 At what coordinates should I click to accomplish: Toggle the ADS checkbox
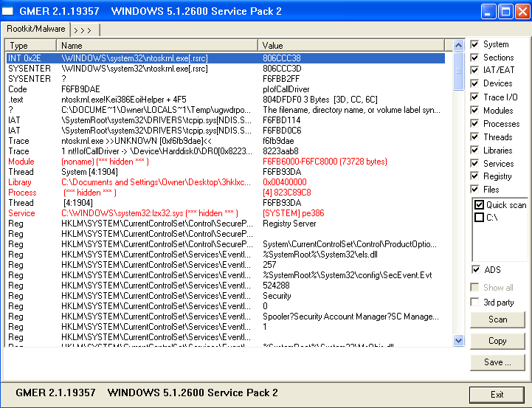(476, 269)
